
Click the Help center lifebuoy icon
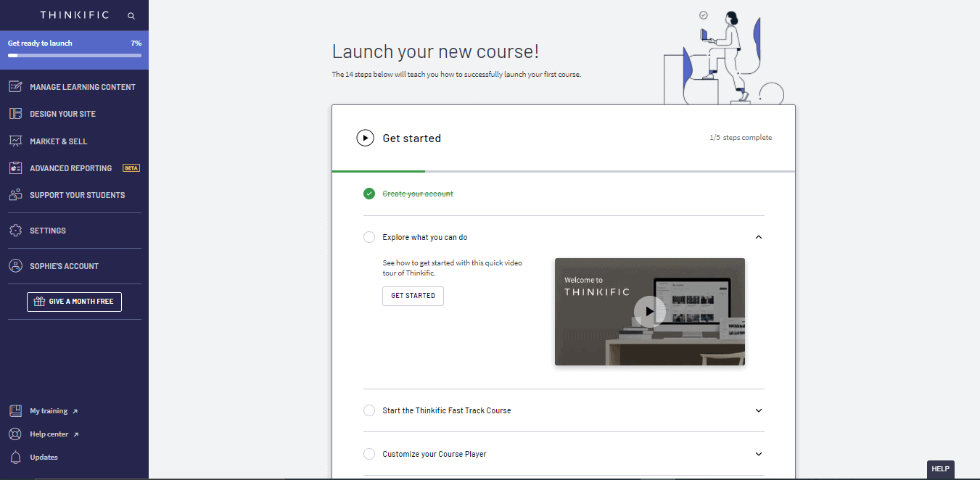(15, 434)
